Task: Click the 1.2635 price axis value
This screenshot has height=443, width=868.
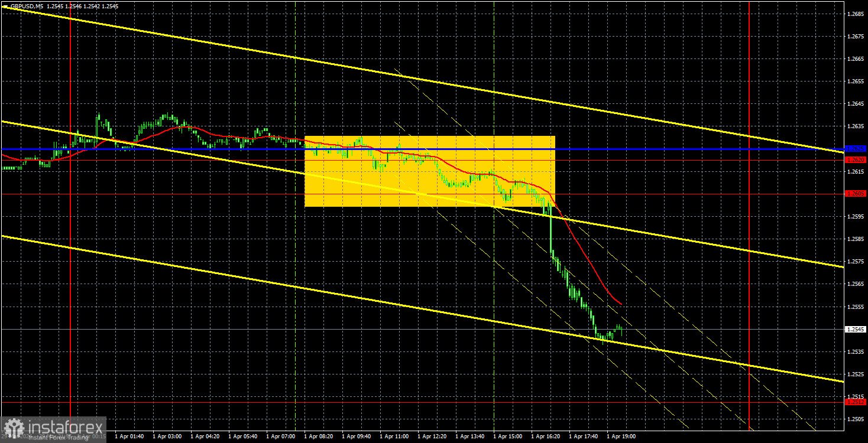Action: (x=856, y=126)
